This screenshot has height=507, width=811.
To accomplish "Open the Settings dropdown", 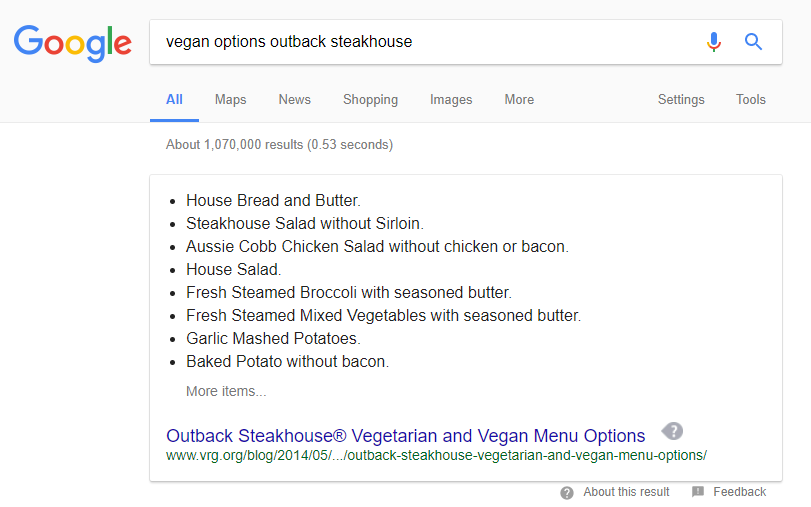I will 681,99.
